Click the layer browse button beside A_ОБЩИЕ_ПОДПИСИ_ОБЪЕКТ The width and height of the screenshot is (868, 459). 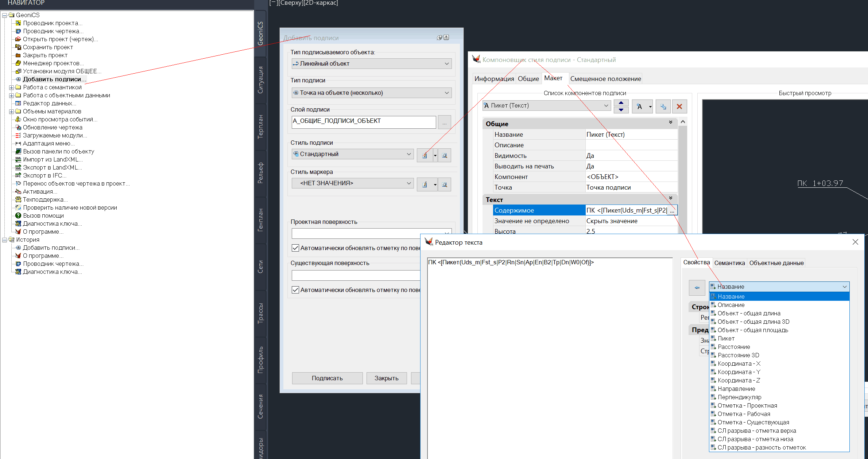(x=444, y=122)
